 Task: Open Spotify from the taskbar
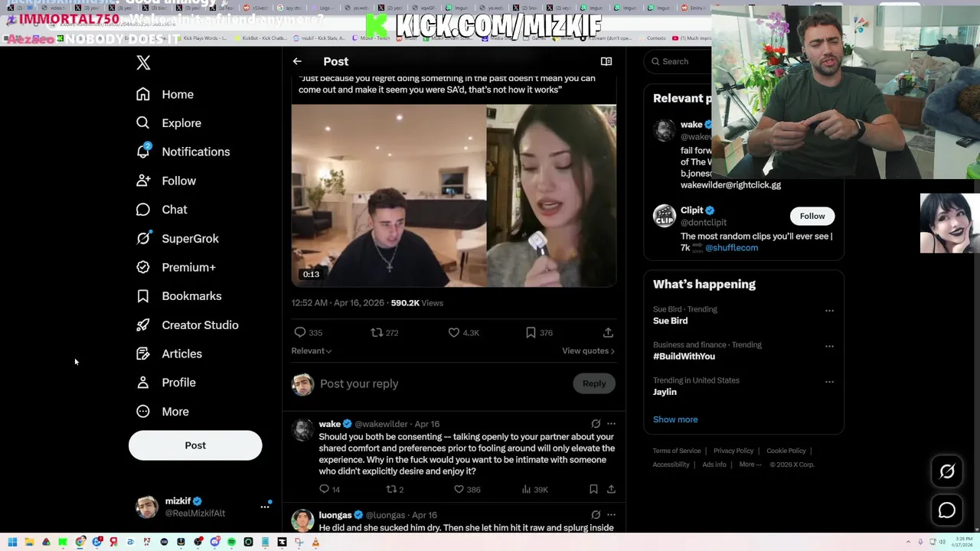click(x=231, y=543)
